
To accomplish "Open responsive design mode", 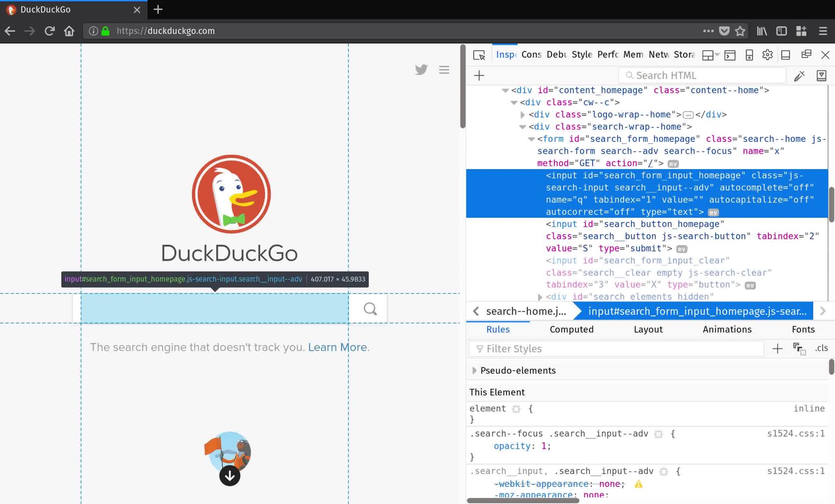I will click(x=749, y=55).
